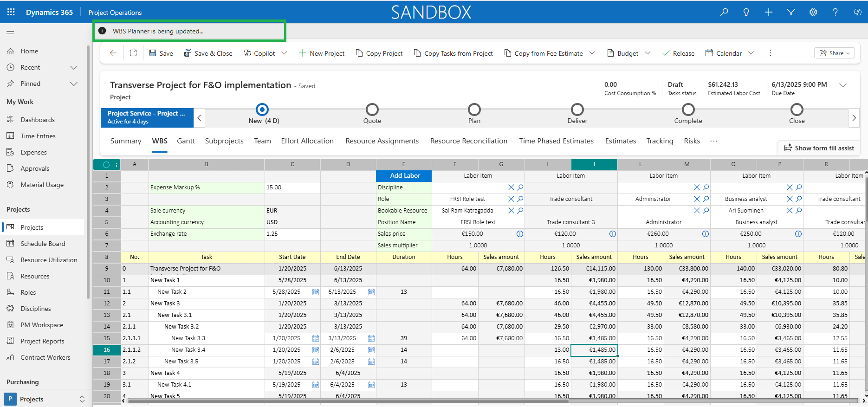Click the Add Labor button
This screenshot has height=407, width=868.
point(404,176)
